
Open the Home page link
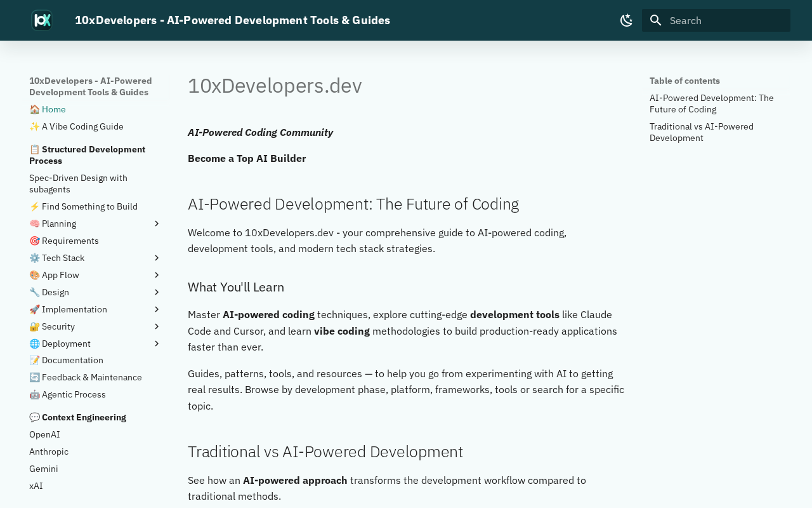[53, 109]
